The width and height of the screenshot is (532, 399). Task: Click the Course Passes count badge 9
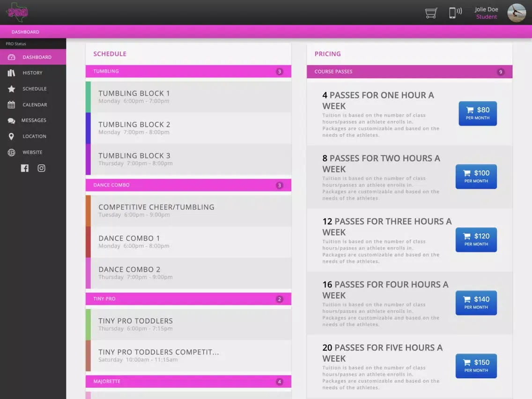(x=501, y=72)
